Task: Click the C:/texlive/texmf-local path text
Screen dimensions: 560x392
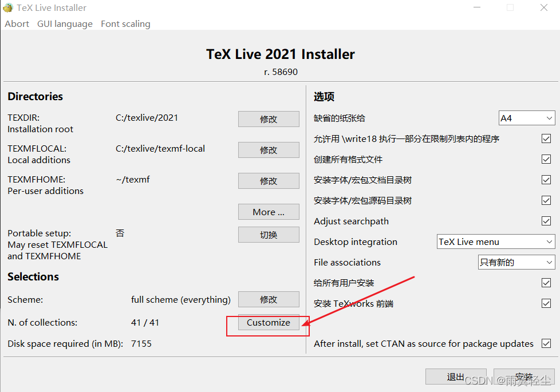Action: tap(160, 149)
